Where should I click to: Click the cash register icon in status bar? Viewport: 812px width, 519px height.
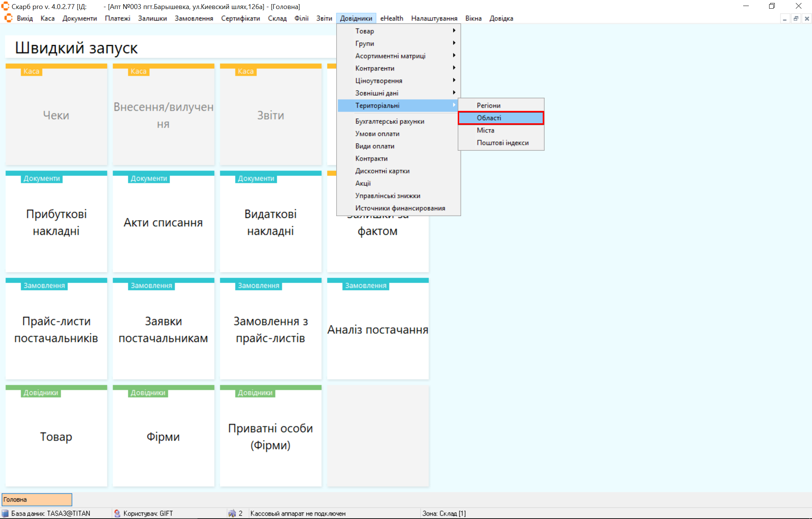tap(232, 513)
